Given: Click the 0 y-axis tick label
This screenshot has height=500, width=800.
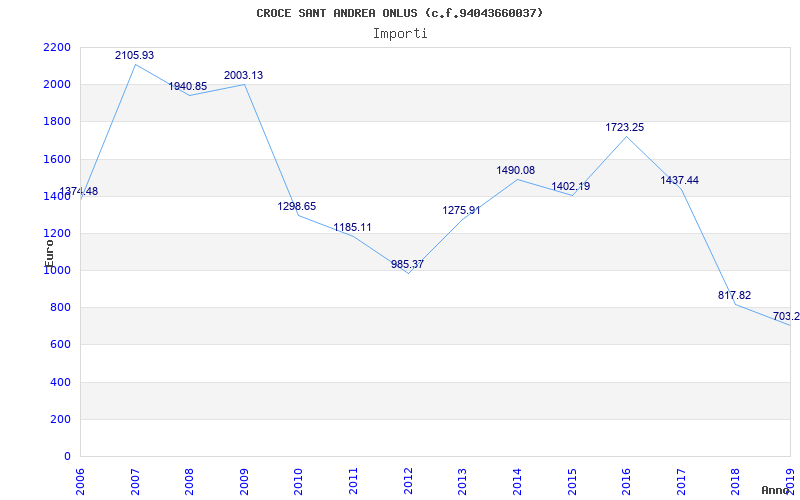Looking at the screenshot, I should point(67,457).
